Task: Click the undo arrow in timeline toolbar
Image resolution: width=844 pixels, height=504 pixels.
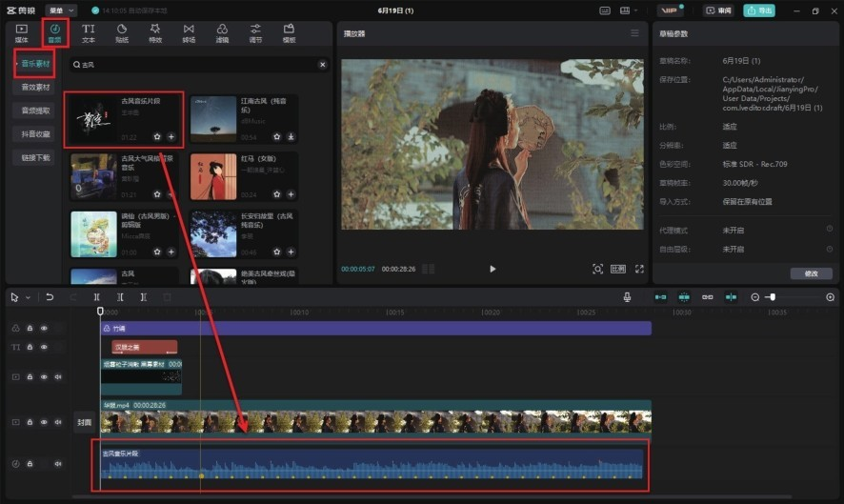Action: [x=50, y=297]
